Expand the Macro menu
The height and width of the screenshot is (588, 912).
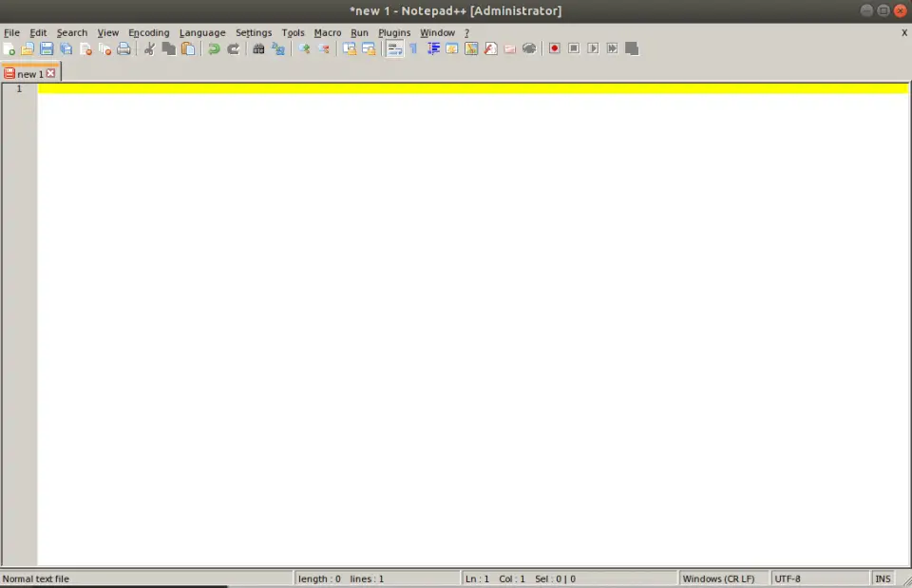pyautogui.click(x=327, y=32)
